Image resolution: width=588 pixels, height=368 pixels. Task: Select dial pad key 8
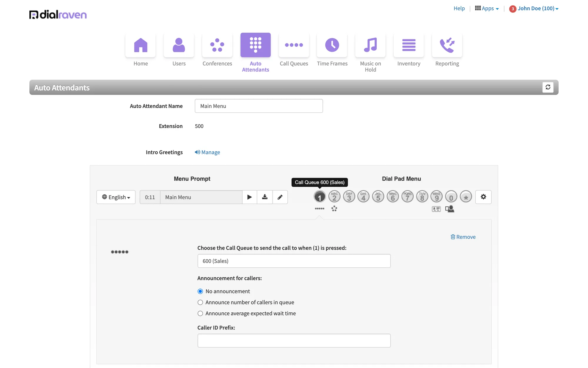pyautogui.click(x=422, y=197)
